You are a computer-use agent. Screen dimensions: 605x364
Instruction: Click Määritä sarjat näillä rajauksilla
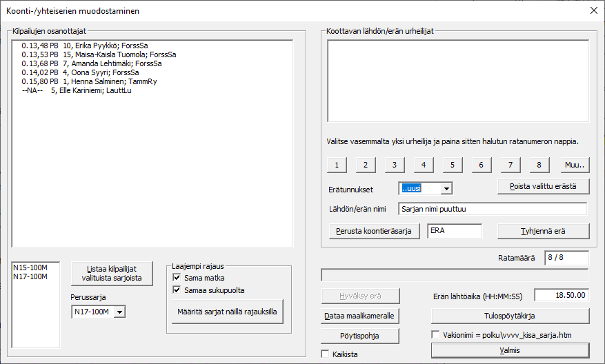tap(227, 312)
